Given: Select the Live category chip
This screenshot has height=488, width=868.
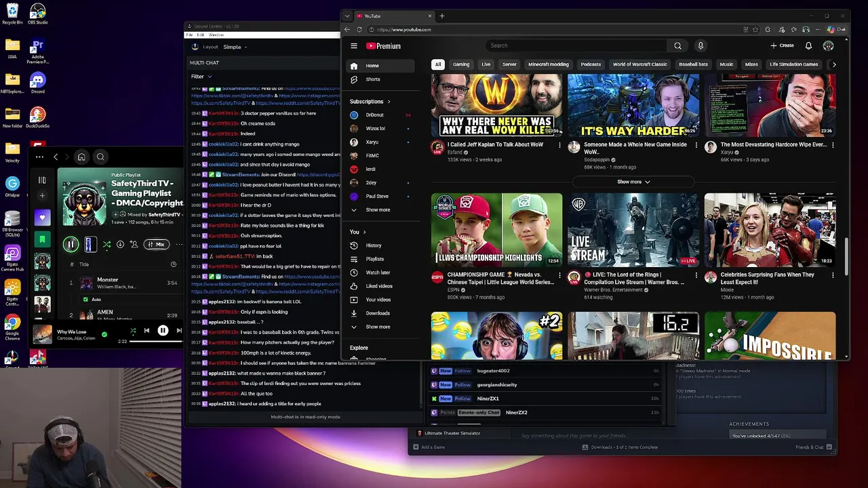Looking at the screenshot, I should 486,64.
